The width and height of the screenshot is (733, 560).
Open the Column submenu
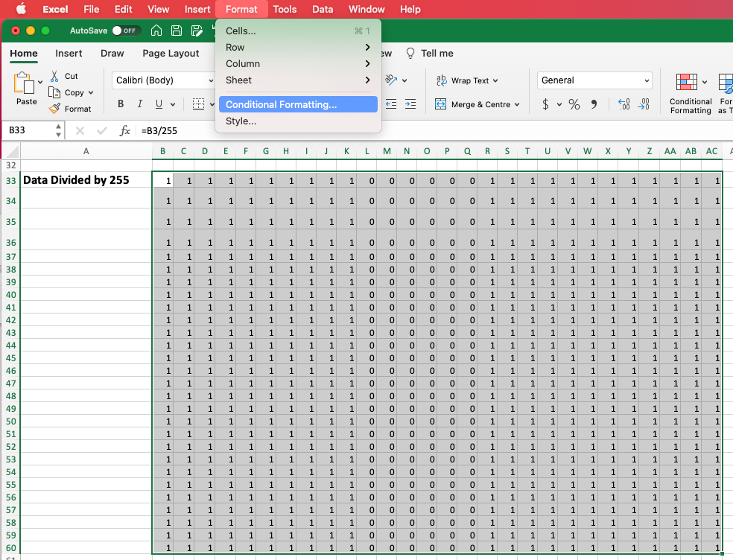[x=298, y=63]
